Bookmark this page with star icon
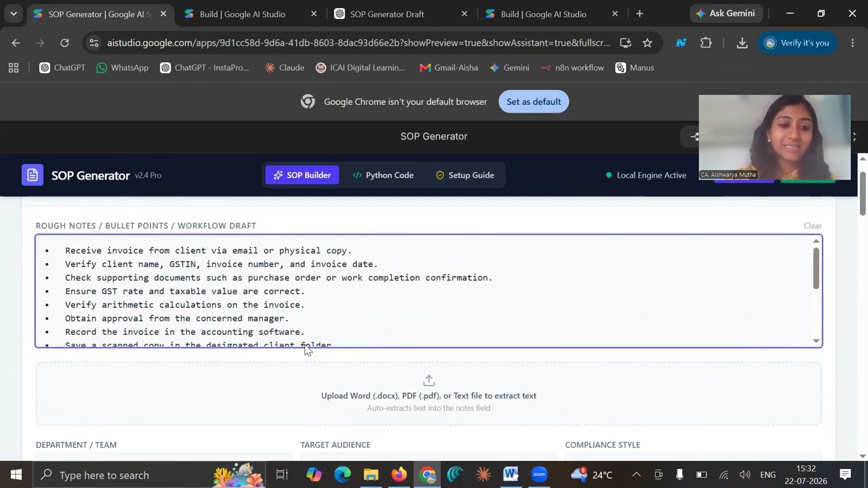Screen dimensions: 868x488 pyautogui.click(x=647, y=43)
